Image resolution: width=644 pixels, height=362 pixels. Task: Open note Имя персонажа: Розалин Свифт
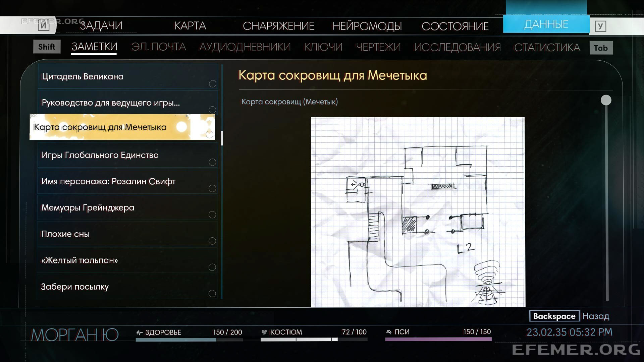click(127, 181)
